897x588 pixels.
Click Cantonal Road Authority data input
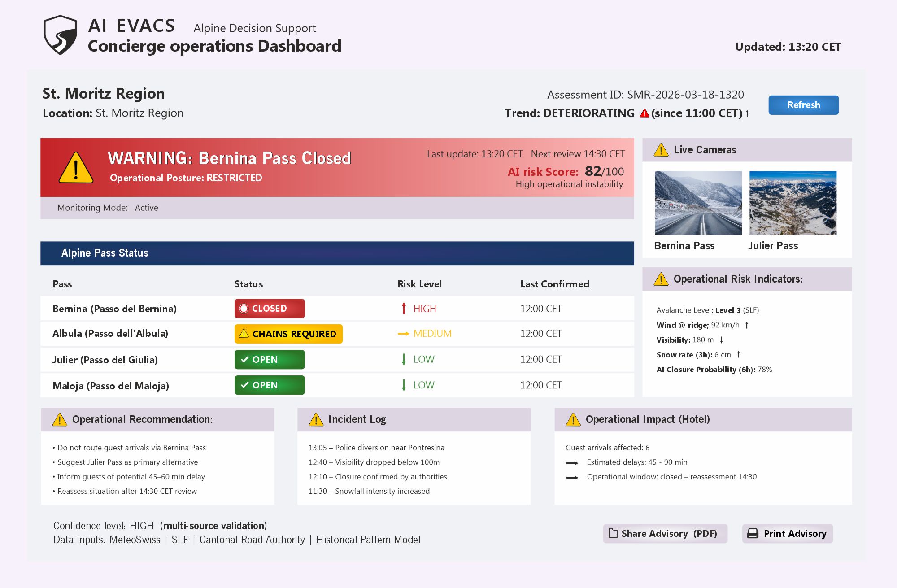(x=252, y=540)
